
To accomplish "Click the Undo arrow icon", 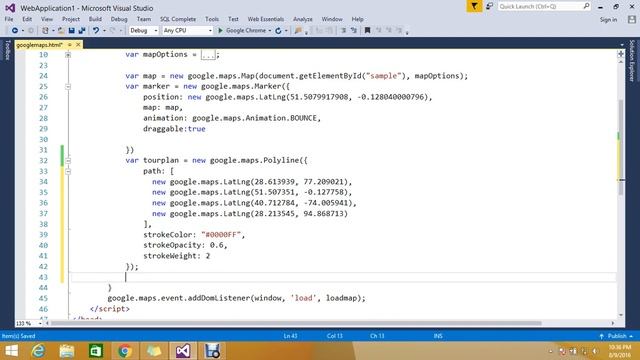I will (96, 31).
